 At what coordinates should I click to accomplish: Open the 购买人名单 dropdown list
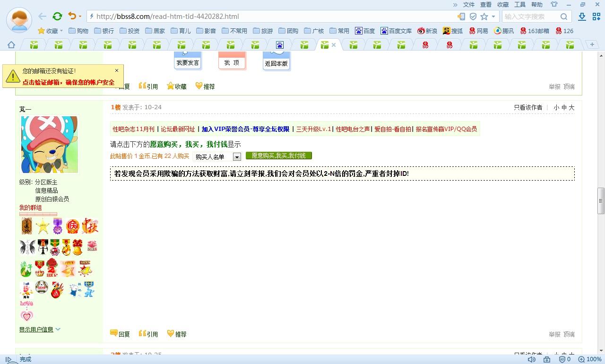[237, 156]
